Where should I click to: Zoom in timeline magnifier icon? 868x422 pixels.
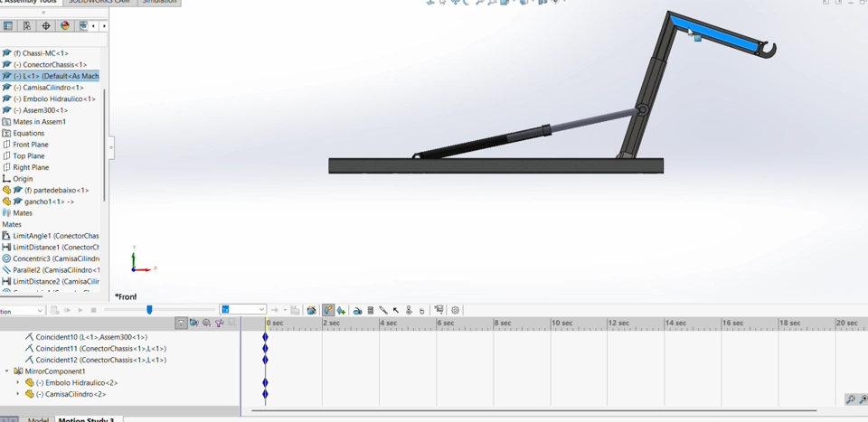click(x=863, y=399)
